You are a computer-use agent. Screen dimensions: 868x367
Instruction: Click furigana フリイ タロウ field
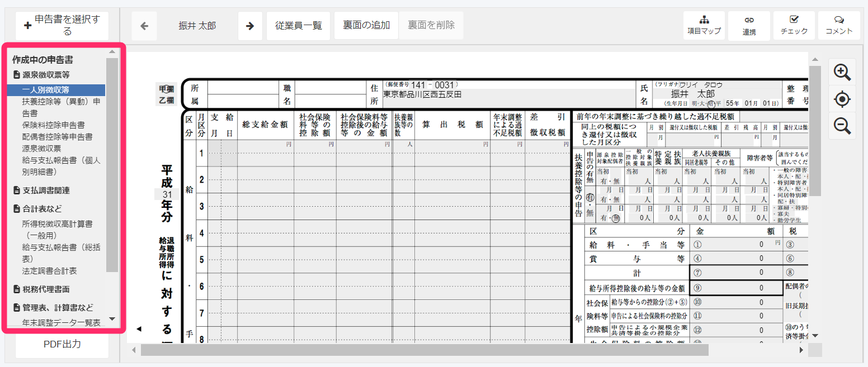pos(700,84)
